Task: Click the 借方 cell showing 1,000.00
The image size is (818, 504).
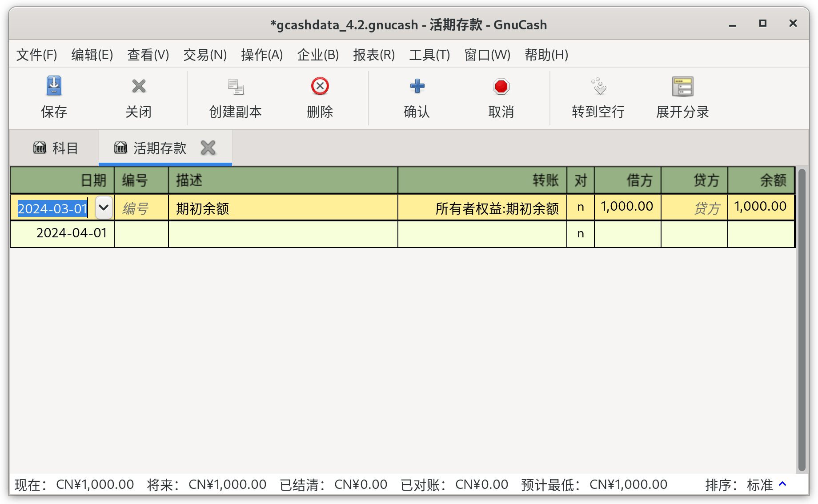Action: (x=627, y=207)
